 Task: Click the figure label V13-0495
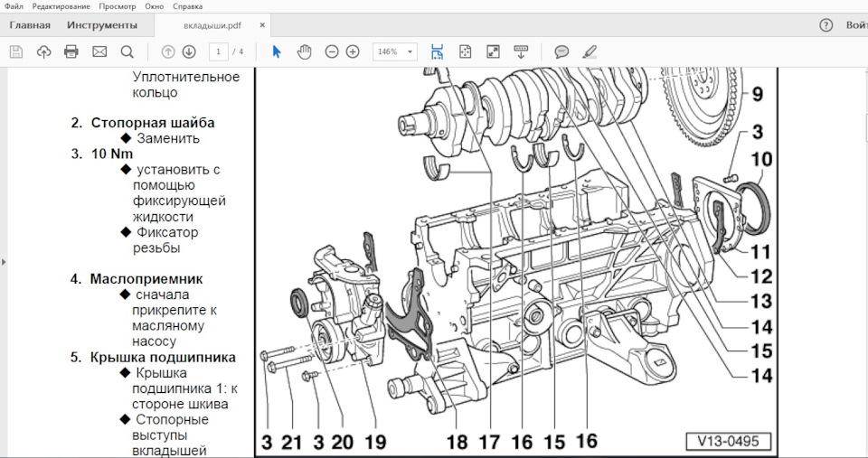click(727, 442)
